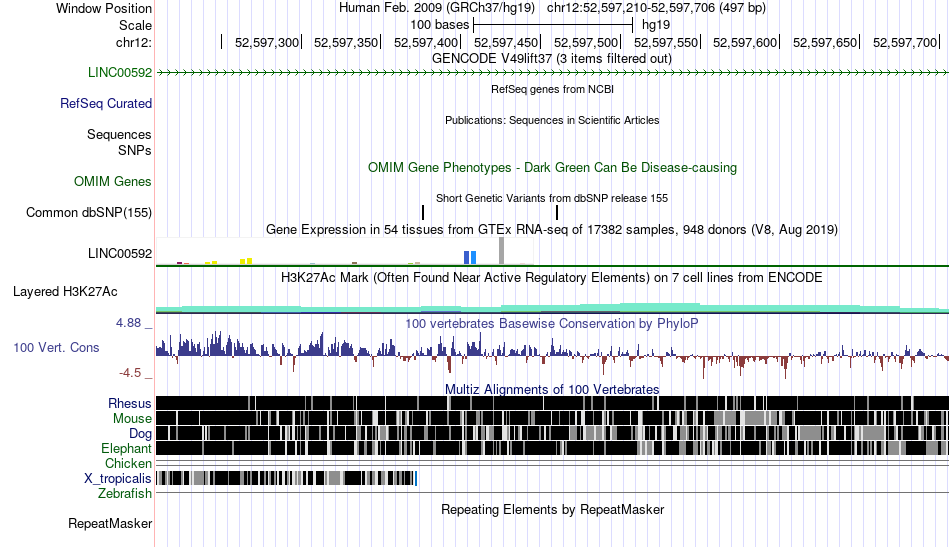Click the OMIM Genes track label
The image size is (950, 547).
click(112, 182)
